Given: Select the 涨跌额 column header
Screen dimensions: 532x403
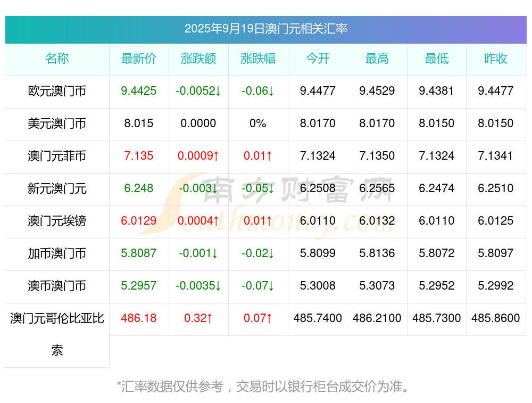Looking at the screenshot, I should 198,59.
